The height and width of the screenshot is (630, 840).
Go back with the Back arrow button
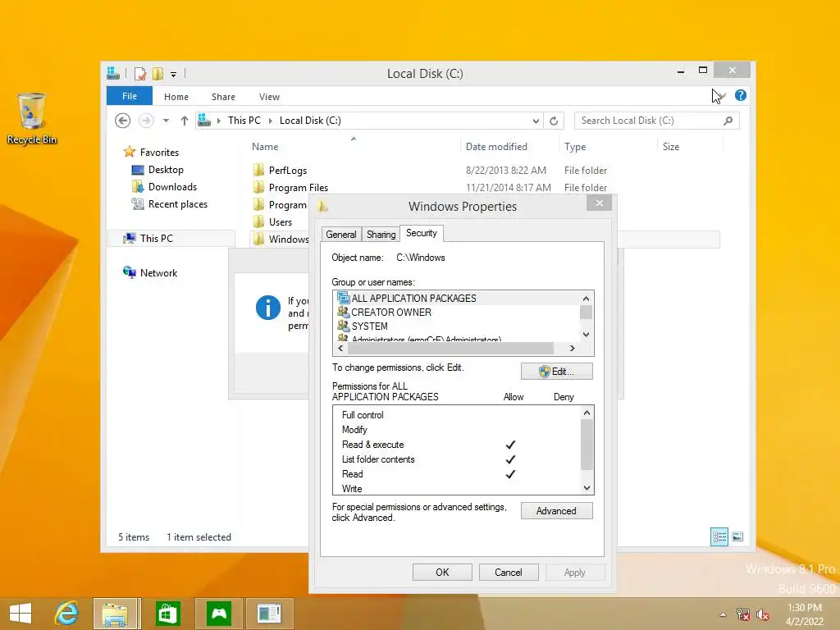tap(123, 121)
